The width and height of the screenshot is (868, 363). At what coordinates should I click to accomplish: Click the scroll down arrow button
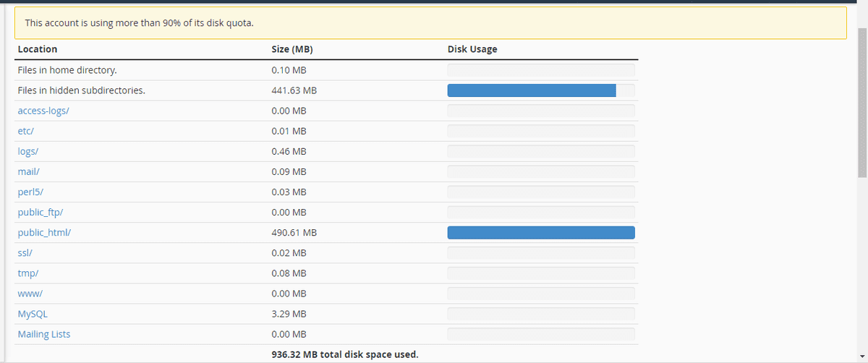click(862, 357)
